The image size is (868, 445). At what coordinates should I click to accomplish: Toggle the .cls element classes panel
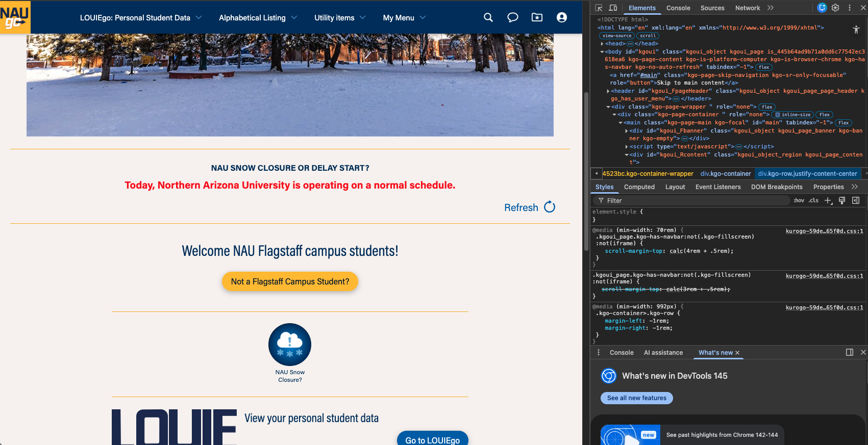813,201
